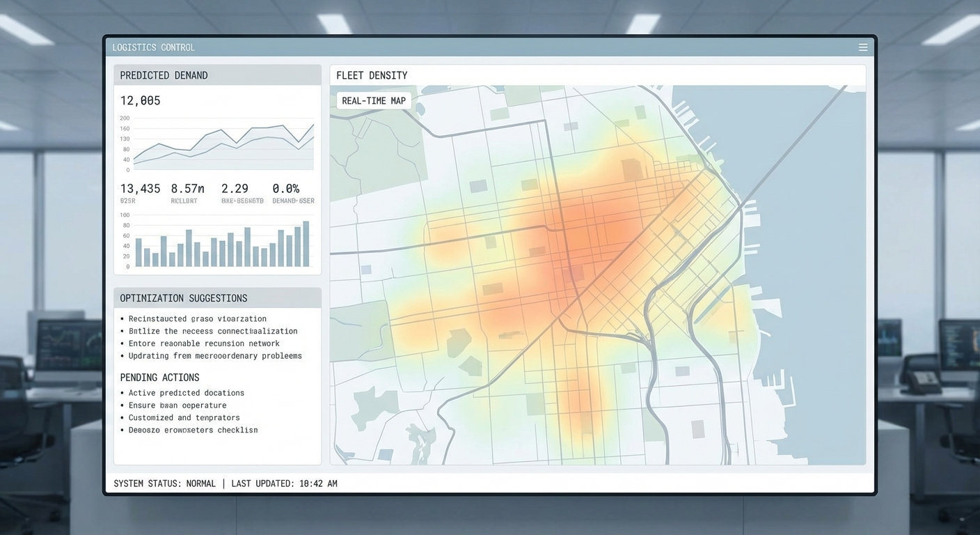The height and width of the screenshot is (535, 980).
Task: Click the LOGISTICS CONTROL title bar icon area
Action: coord(154,47)
